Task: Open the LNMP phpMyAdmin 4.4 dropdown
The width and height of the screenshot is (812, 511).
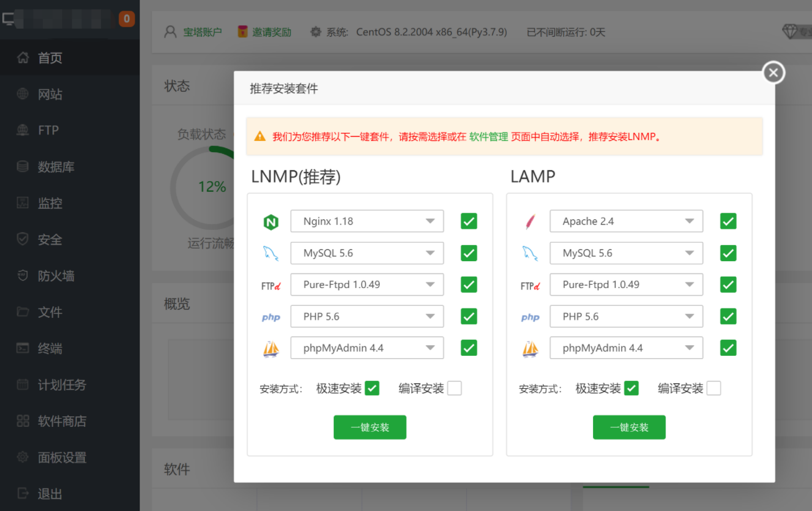Action: pyautogui.click(x=367, y=348)
